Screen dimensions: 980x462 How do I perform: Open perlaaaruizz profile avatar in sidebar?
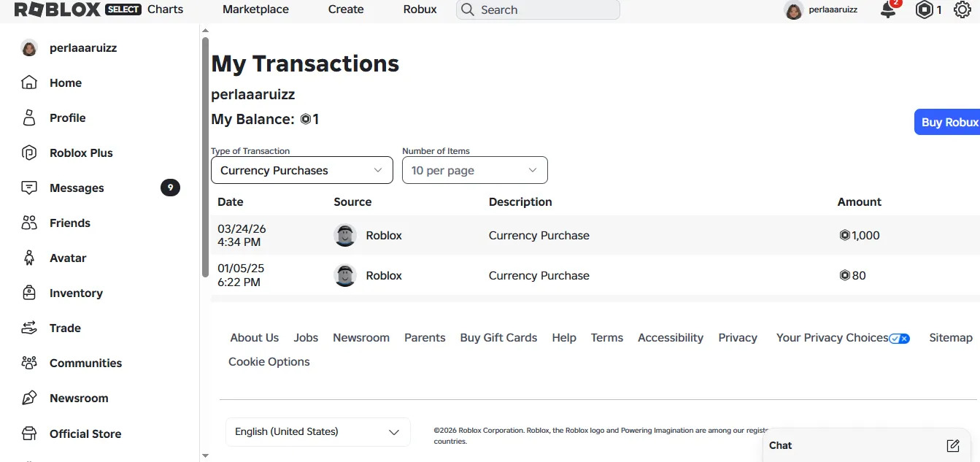(x=29, y=47)
